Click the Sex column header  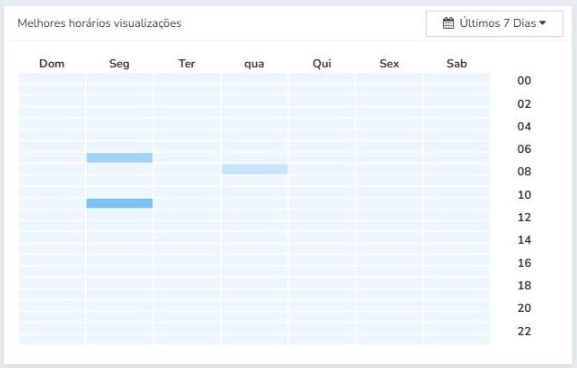coord(389,64)
